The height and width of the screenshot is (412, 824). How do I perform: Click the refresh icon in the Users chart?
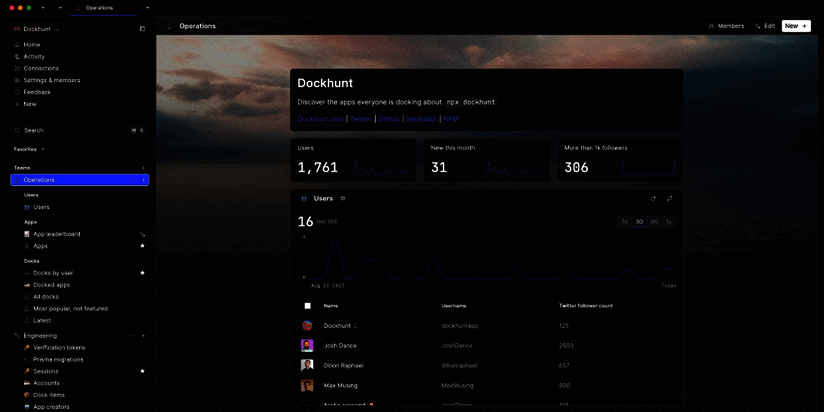click(x=654, y=198)
